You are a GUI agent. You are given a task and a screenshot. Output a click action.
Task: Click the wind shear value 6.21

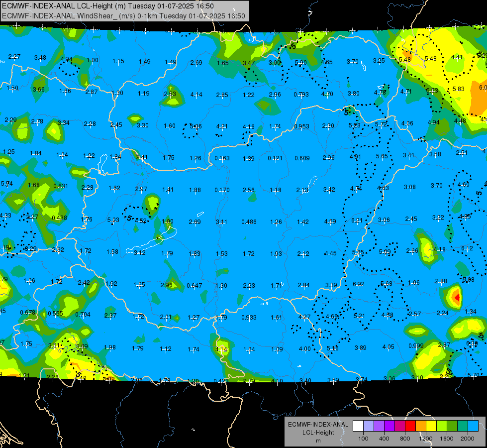pos(357,220)
